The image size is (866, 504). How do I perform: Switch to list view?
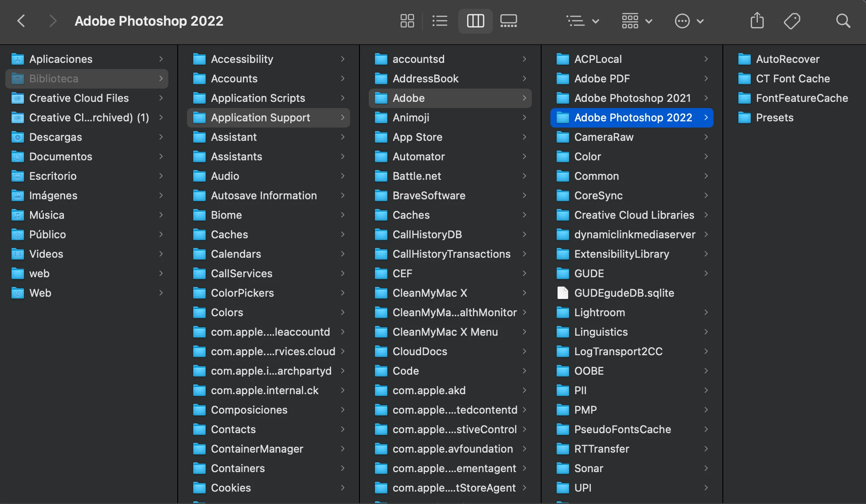[440, 21]
